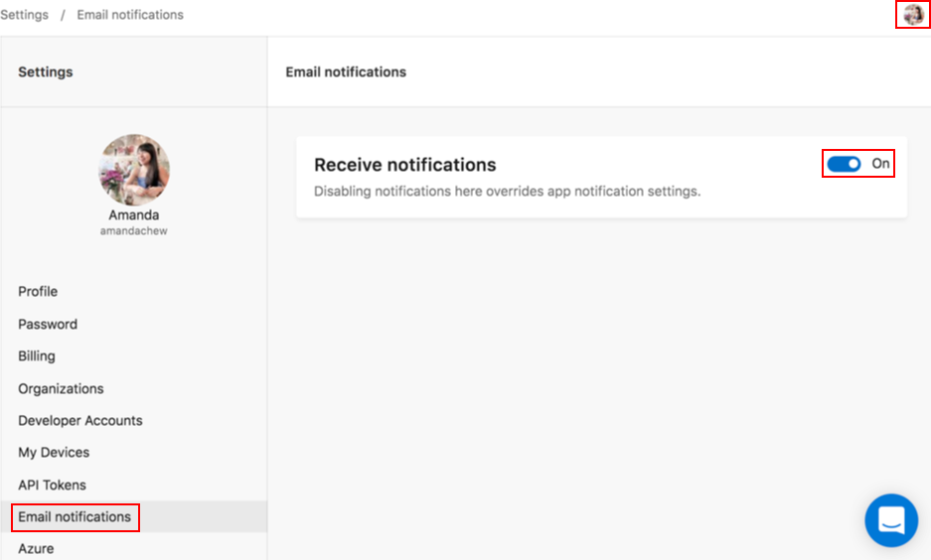The width and height of the screenshot is (931, 560).
Task: Click the Disabling notifications description text
Action: click(507, 192)
